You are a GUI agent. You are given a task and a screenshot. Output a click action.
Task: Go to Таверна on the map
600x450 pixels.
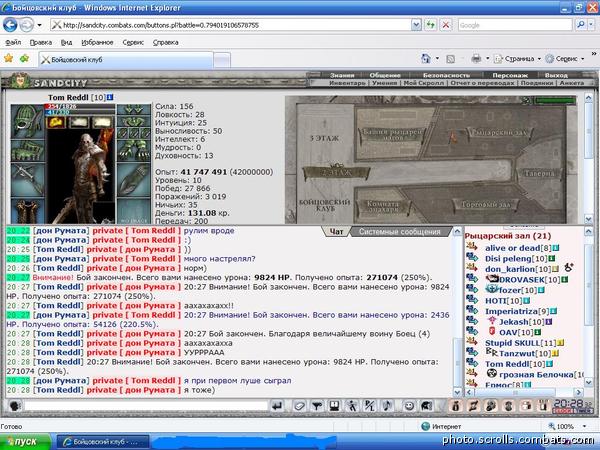point(539,173)
